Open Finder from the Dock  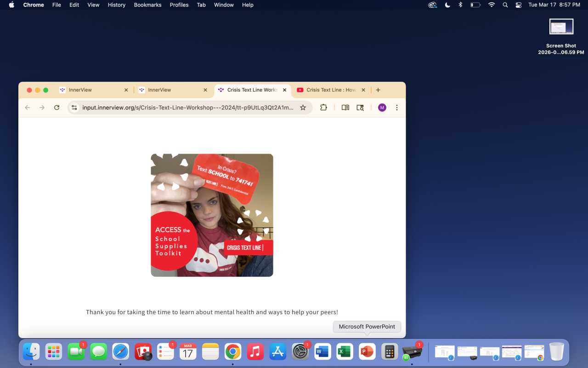click(x=31, y=352)
